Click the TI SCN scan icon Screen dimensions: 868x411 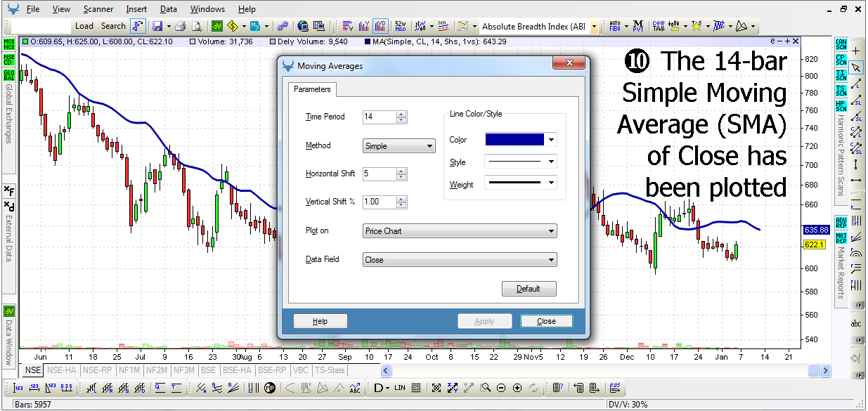[841, 75]
